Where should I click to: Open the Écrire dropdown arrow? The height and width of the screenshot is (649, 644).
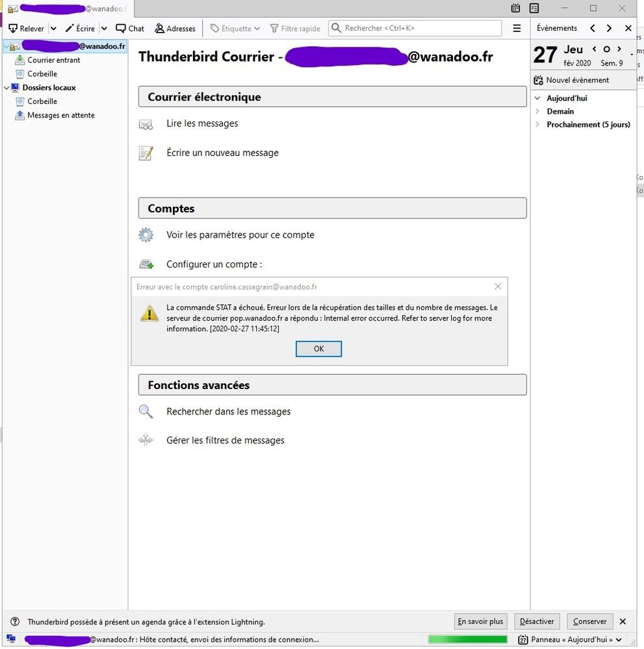click(x=105, y=29)
